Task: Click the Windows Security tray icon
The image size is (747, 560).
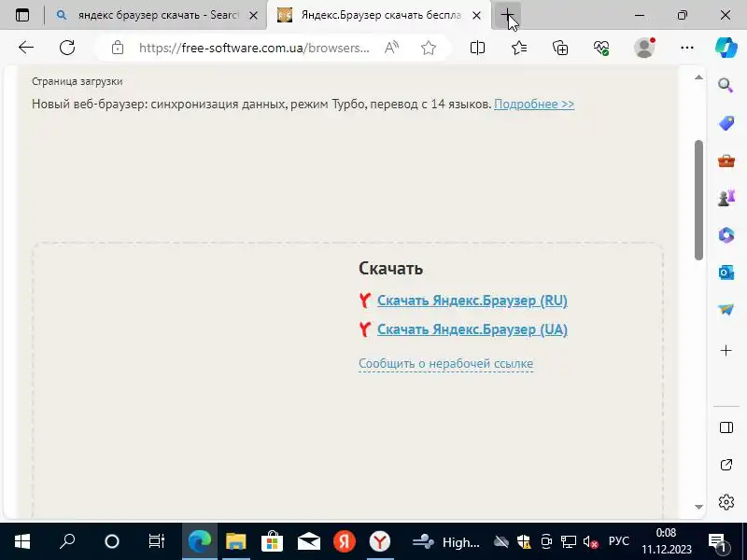Action: point(524,541)
